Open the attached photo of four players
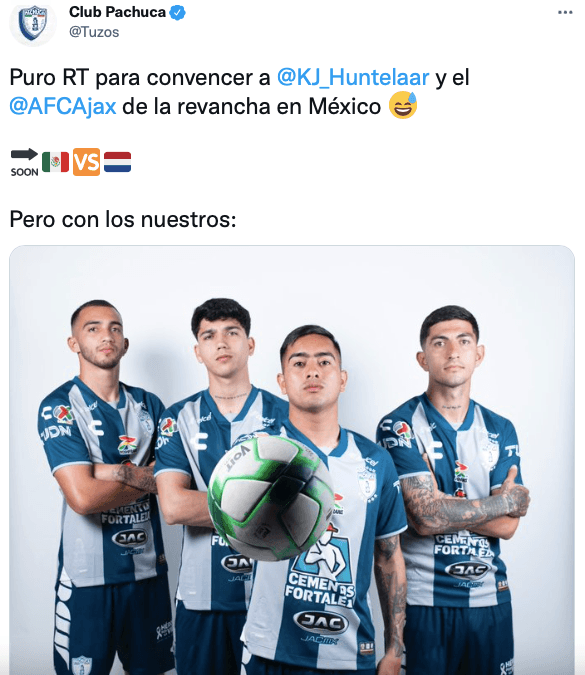 tap(292, 460)
